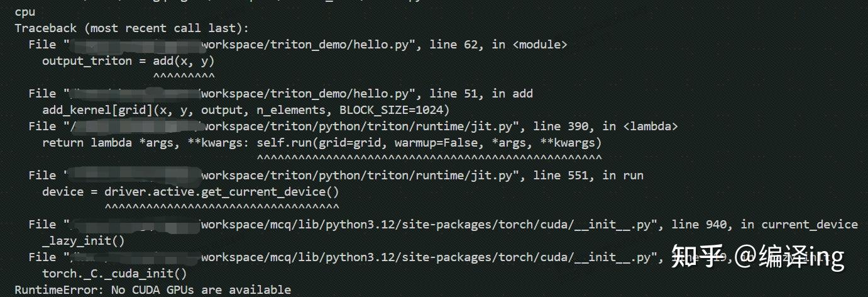
Task: Click the torch._C._cuda_init() line
Action: 114,274
